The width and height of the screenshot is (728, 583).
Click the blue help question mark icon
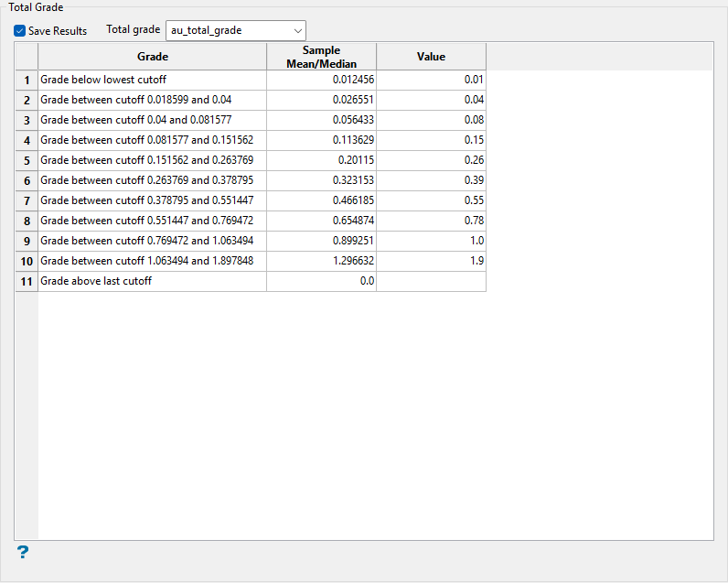click(x=23, y=552)
